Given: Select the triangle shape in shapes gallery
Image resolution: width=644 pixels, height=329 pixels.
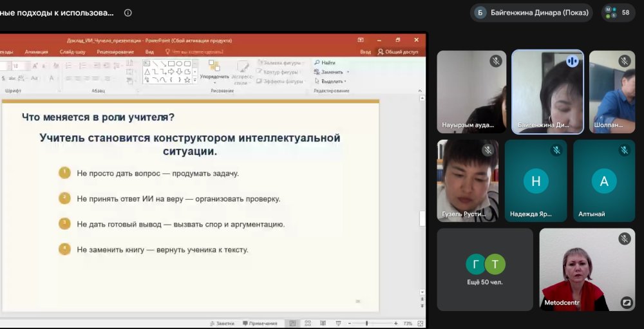Looking at the screenshot, I should [x=147, y=72].
